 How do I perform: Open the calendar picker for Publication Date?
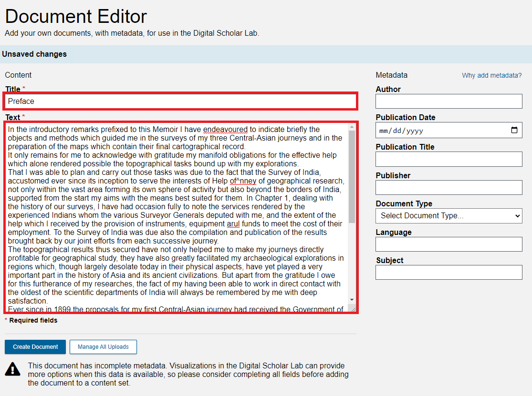pos(514,130)
